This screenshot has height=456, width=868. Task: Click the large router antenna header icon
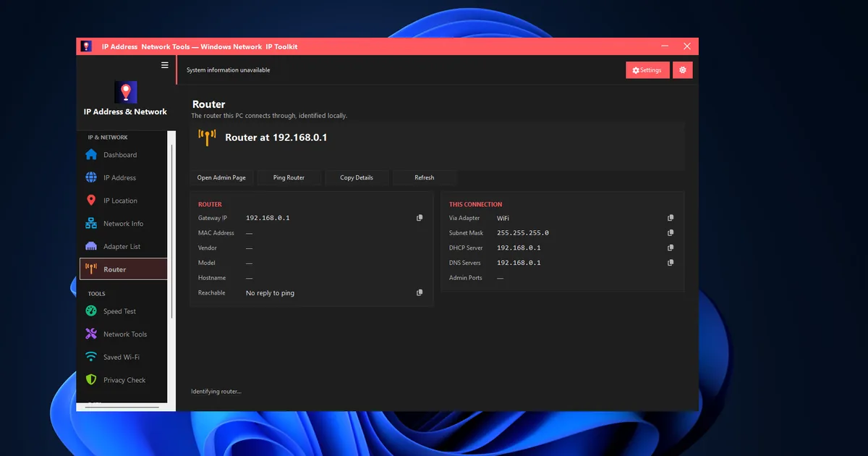[207, 138]
